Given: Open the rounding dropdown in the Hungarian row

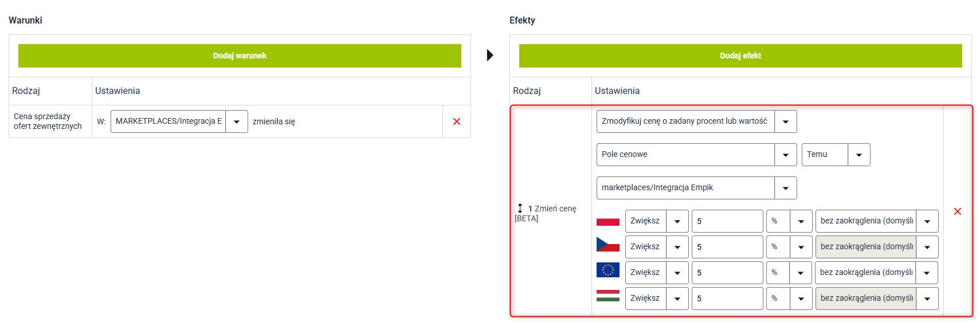Looking at the screenshot, I should (x=927, y=298).
